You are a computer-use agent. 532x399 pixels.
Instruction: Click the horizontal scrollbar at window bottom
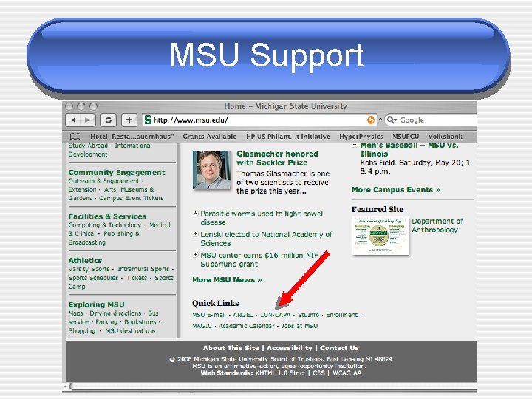[x=273, y=386]
